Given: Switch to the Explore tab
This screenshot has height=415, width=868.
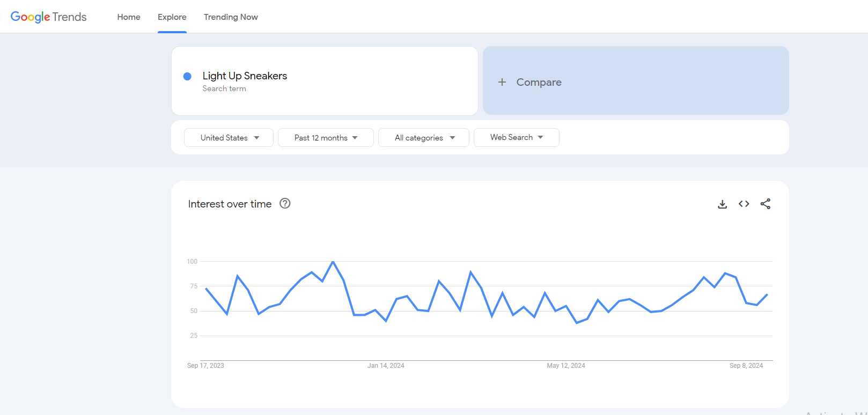Looking at the screenshot, I should click(172, 17).
